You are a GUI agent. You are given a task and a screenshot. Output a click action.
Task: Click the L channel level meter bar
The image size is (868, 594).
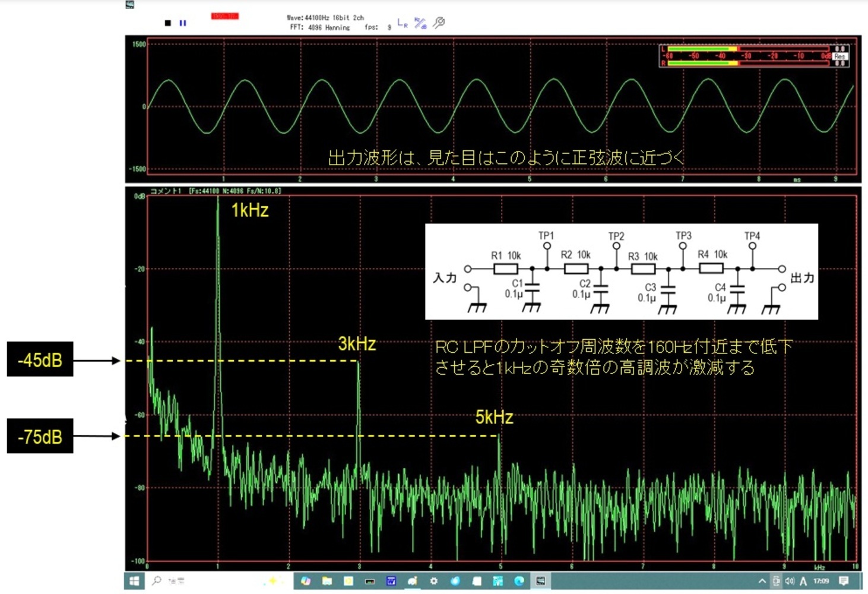point(702,49)
